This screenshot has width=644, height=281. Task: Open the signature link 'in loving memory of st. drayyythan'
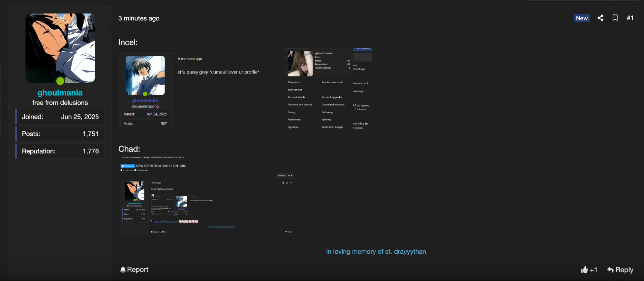tap(376, 252)
